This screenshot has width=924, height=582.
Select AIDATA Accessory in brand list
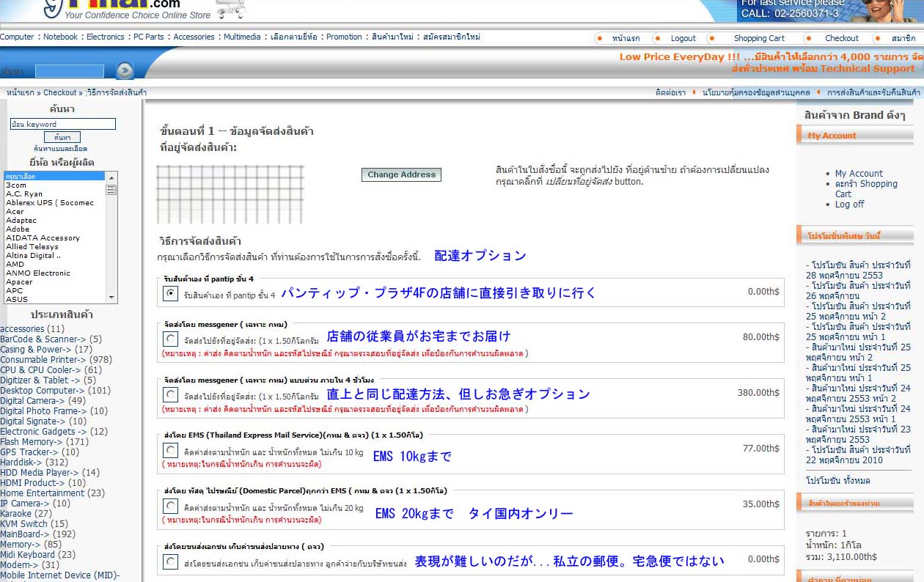[43, 238]
